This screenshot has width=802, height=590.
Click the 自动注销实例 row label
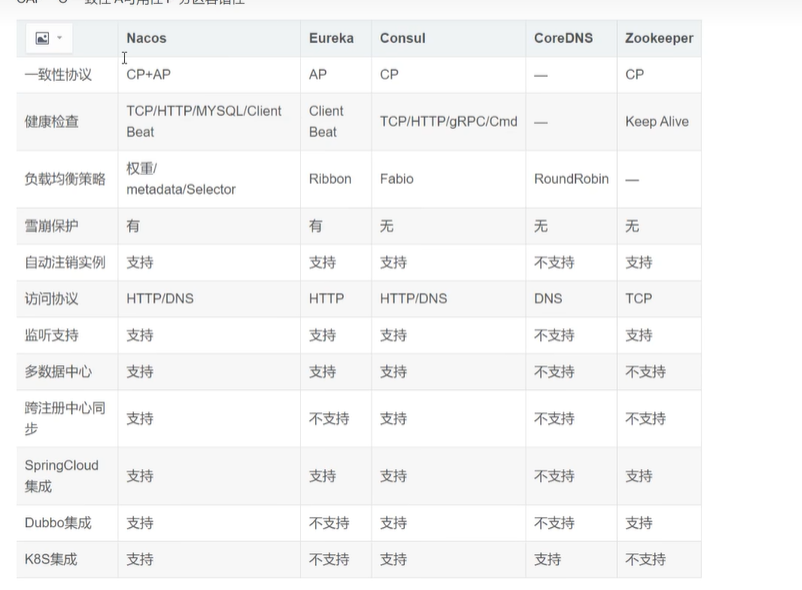pos(65,262)
